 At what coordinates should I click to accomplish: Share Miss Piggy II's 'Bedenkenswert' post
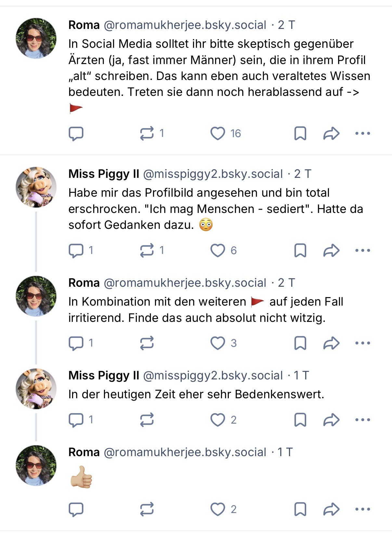331,420
